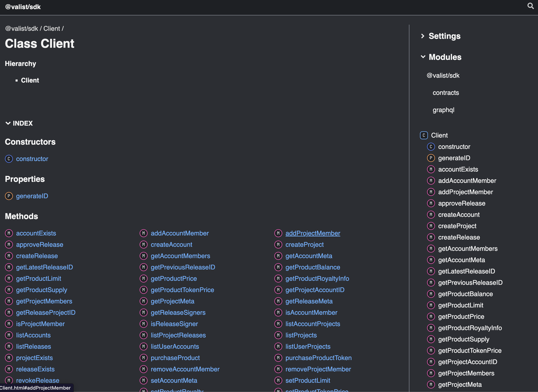Viewport: 538px width, 392px height.
Task: Click @valist/sdk breadcrumb link
Action: (22, 29)
